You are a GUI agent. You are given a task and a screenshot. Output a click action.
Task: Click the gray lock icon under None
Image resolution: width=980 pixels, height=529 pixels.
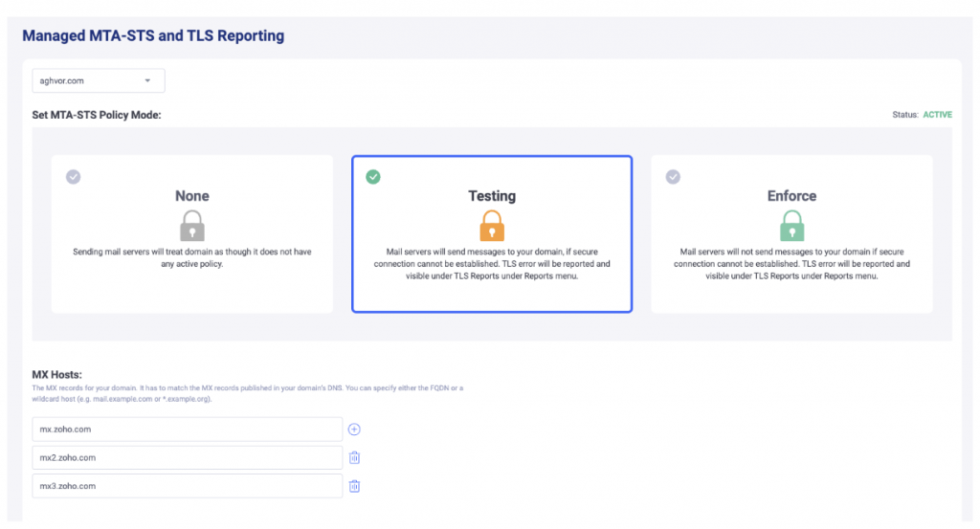point(192,226)
